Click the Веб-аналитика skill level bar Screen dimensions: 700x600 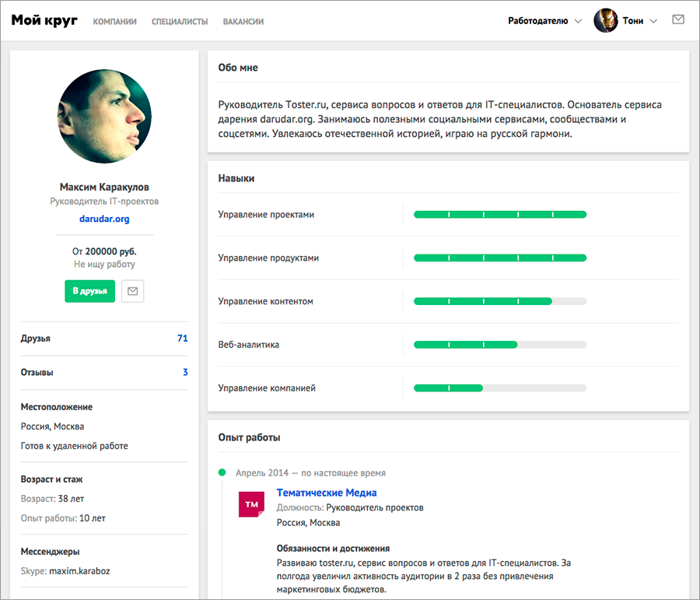499,345
